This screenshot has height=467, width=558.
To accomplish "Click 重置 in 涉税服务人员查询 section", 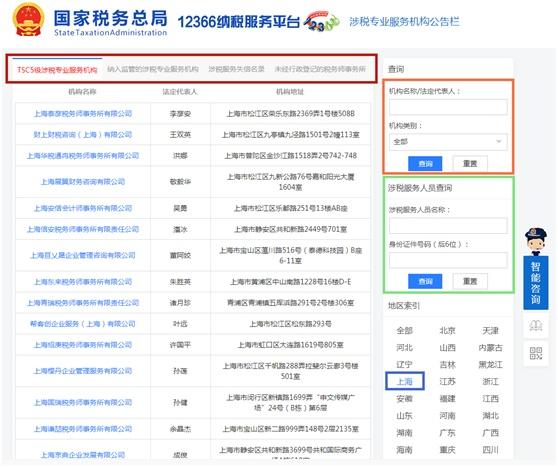I will tap(470, 282).
